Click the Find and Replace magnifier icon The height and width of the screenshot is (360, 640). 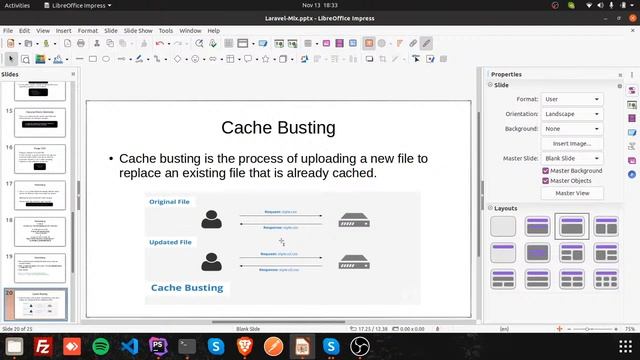pyautogui.click(x=199, y=43)
